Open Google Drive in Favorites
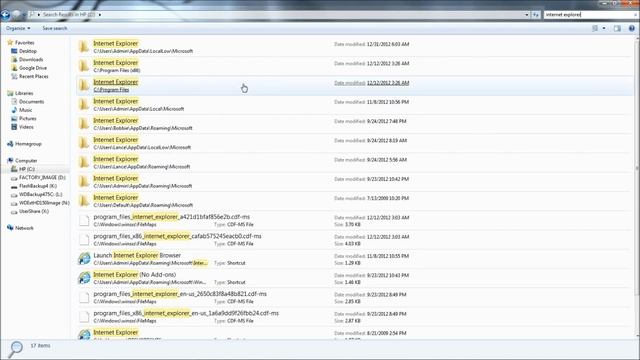 [29, 68]
